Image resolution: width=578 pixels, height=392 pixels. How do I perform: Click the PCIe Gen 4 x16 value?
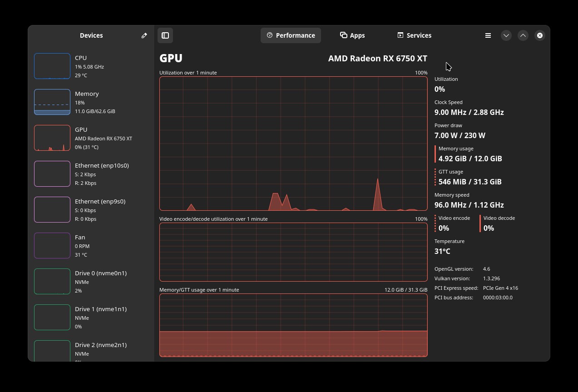[500, 288]
